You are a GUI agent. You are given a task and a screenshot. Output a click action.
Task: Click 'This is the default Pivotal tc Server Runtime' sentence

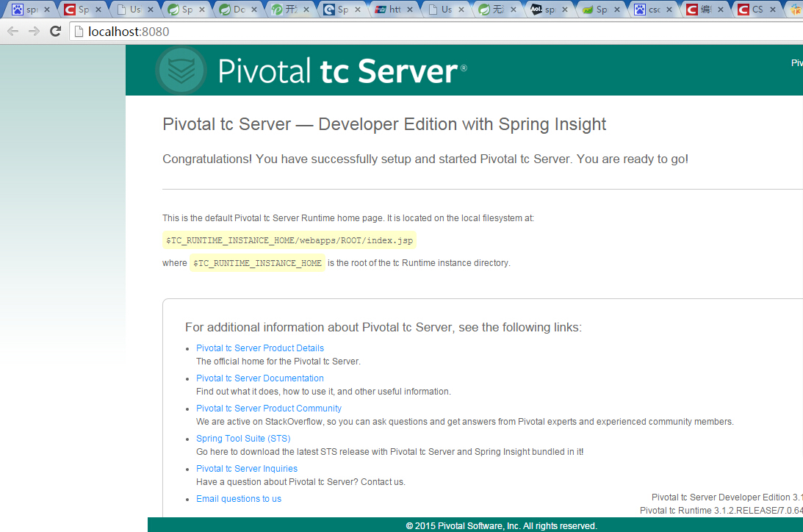348,218
